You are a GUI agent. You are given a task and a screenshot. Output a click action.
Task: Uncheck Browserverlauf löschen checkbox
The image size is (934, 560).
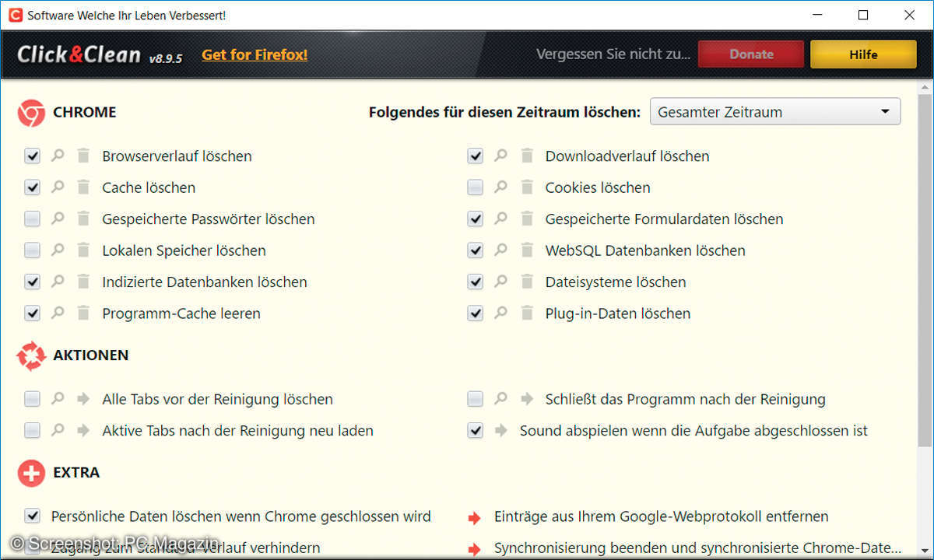click(x=32, y=156)
